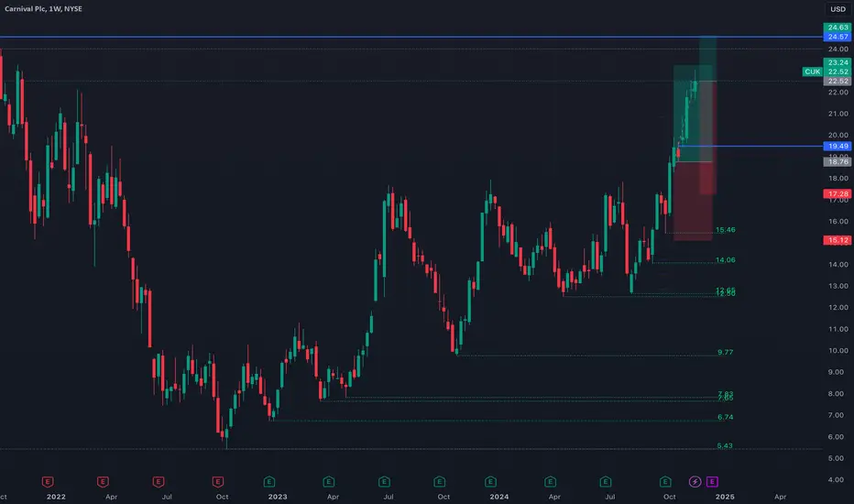The height and width of the screenshot is (504, 854).
Task: Select the green earnings marker above Apr 2024
Action: pyautogui.click(x=550, y=482)
